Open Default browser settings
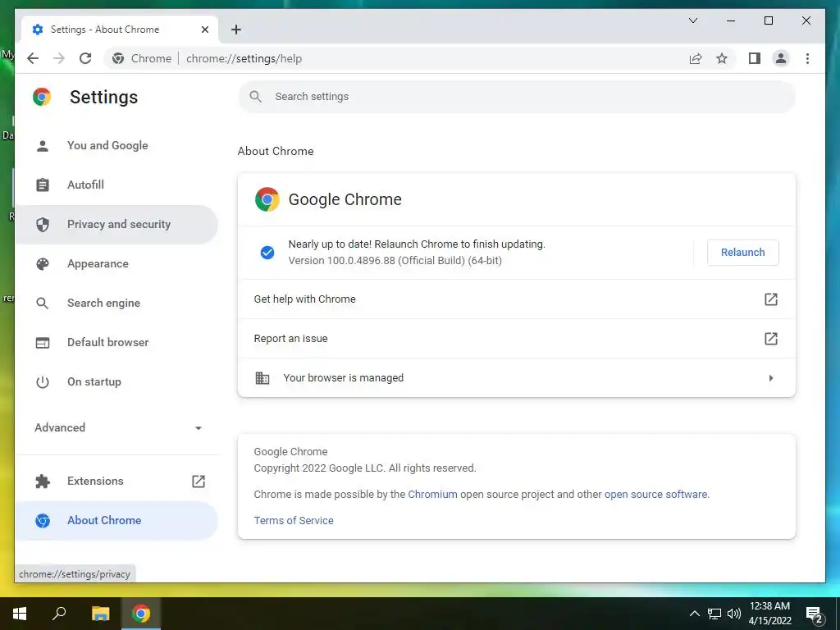This screenshot has width=840, height=630. pos(116,342)
